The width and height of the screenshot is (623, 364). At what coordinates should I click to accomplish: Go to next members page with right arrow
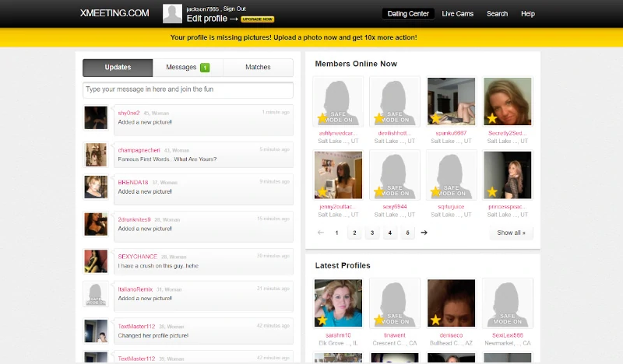click(424, 233)
